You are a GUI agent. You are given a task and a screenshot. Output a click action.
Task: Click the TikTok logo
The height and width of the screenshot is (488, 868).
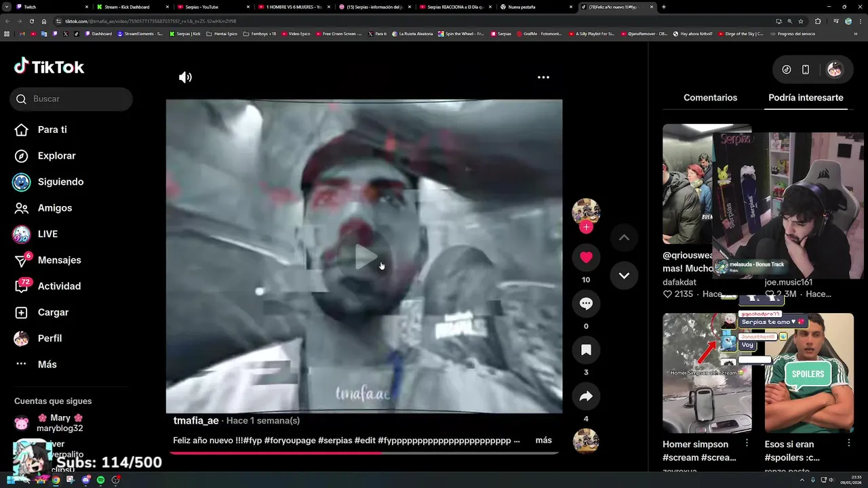coord(49,66)
